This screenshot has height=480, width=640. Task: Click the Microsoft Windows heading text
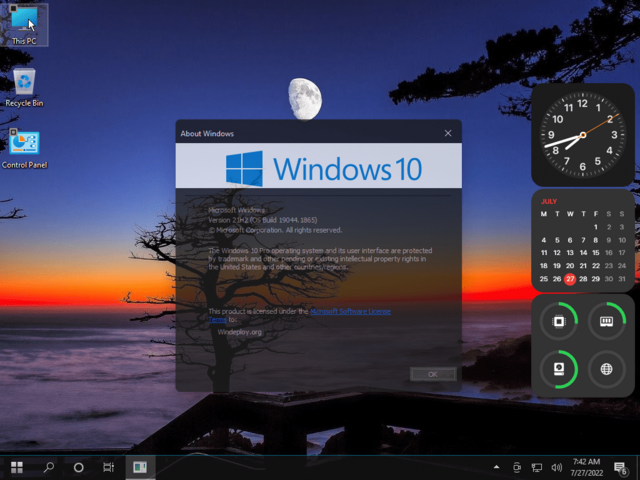point(236,210)
